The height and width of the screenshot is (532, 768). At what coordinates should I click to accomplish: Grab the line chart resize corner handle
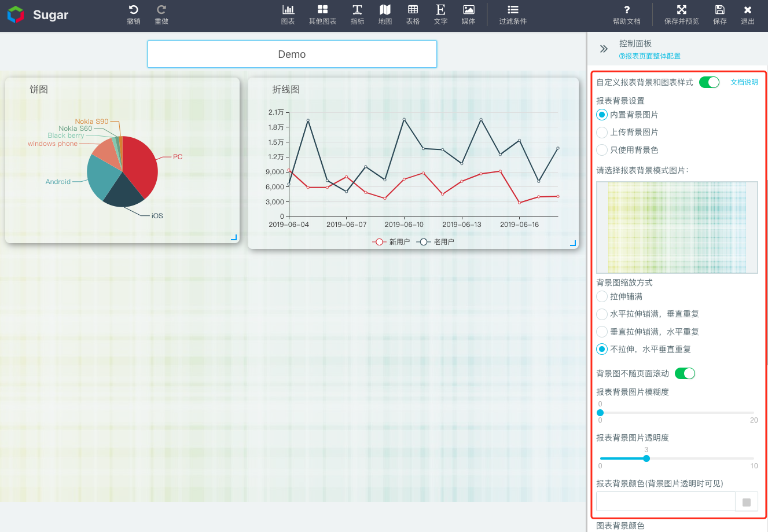point(573,243)
